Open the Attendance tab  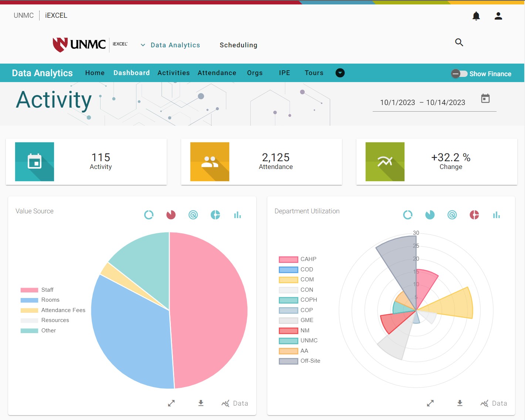[217, 73]
